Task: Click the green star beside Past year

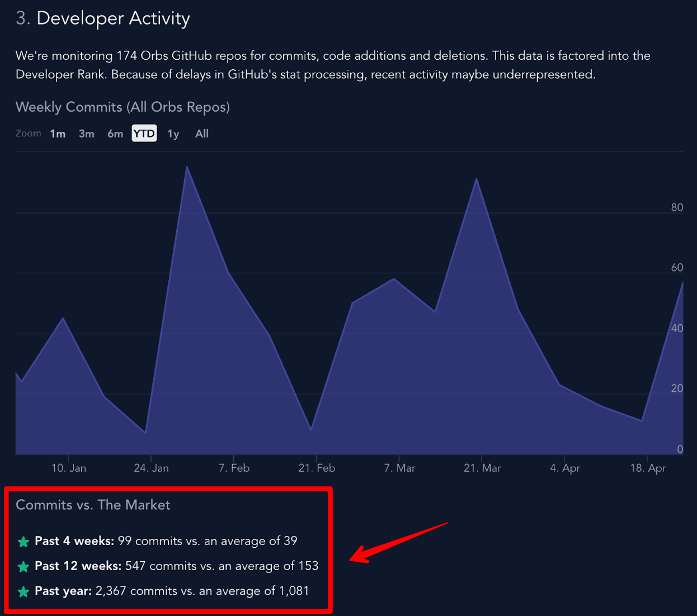Action: [23, 591]
